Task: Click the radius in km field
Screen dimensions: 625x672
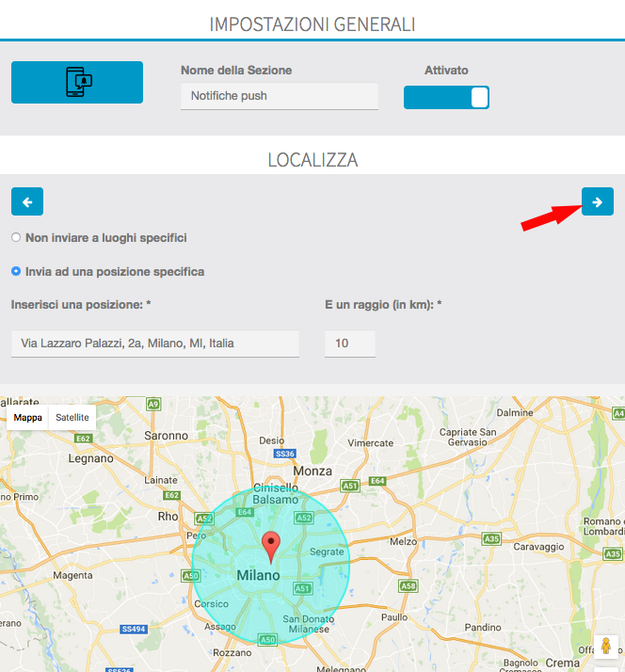Action: (x=349, y=344)
